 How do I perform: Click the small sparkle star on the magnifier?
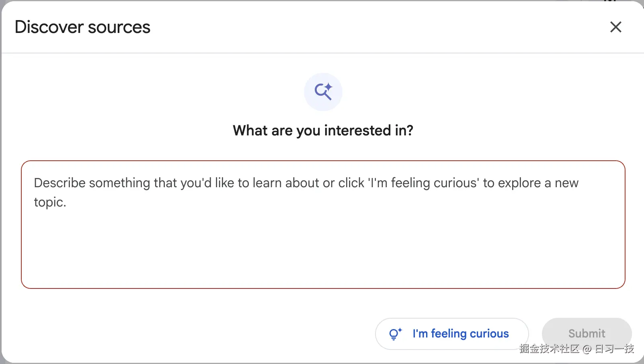click(x=328, y=87)
